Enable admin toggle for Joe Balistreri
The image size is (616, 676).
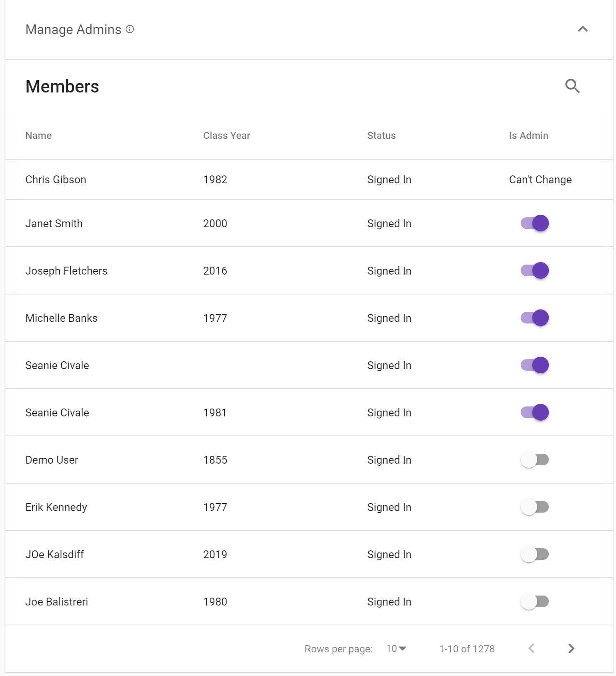pyautogui.click(x=535, y=601)
